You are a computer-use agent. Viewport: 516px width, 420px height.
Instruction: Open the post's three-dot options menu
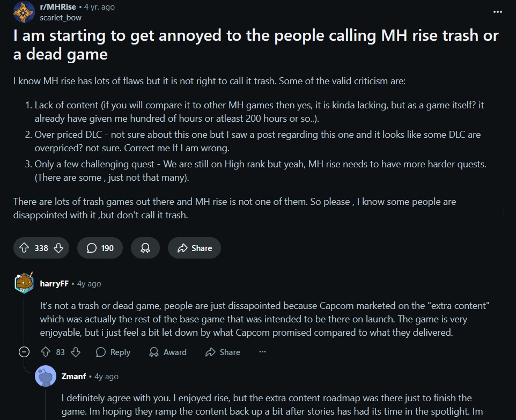(x=498, y=12)
